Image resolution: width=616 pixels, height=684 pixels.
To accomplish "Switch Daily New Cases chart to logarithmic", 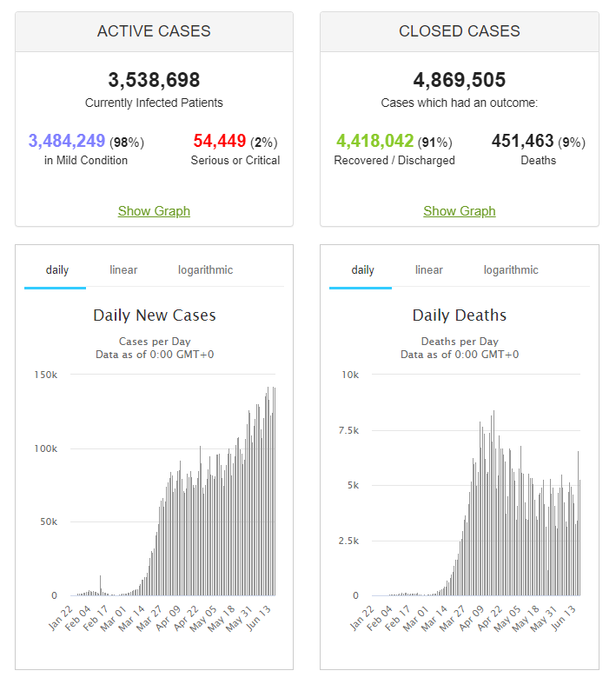I will point(205,270).
